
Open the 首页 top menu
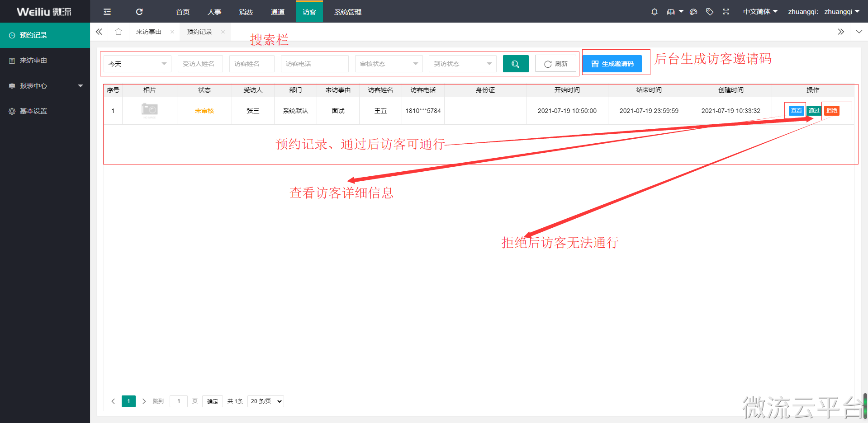click(183, 12)
